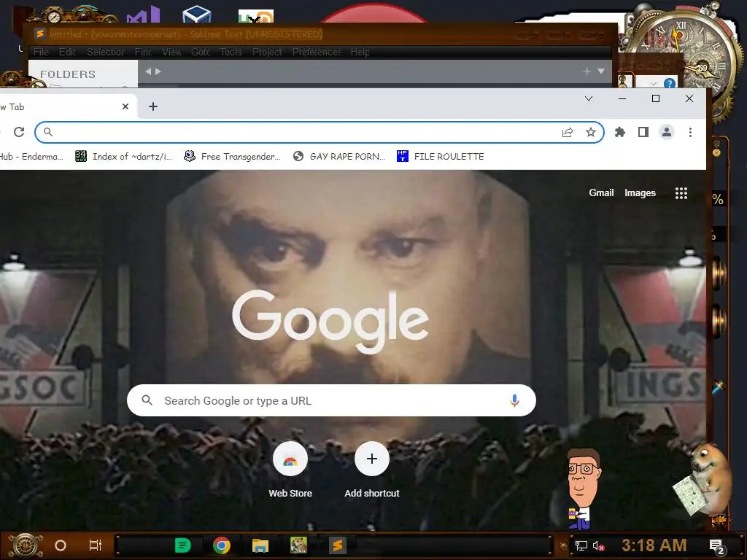Unmute the muted volume tray icon
Image resolution: width=747 pixels, height=560 pixels.
(598, 545)
